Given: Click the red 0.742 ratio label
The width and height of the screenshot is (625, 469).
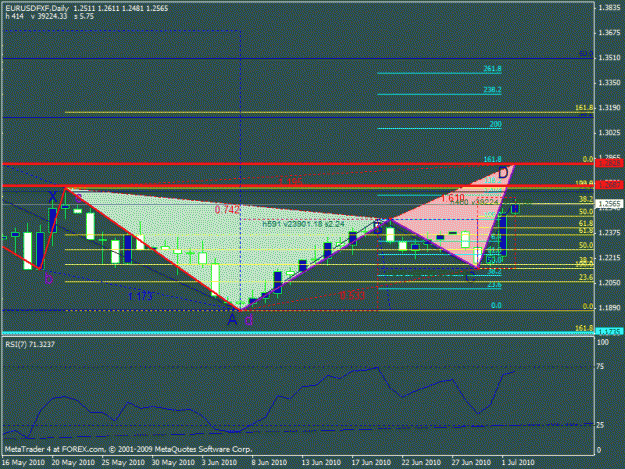Looking at the screenshot, I should [x=227, y=210].
